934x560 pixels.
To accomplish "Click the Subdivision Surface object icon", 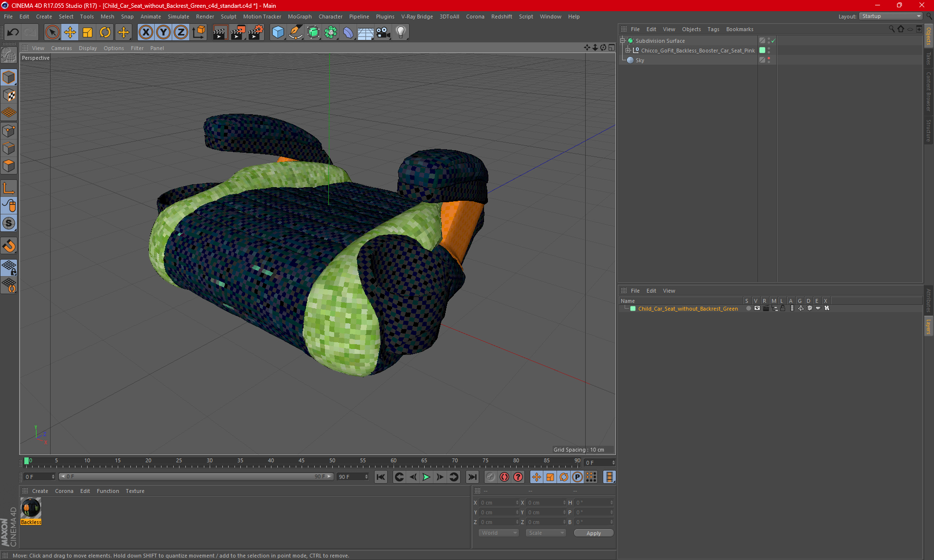I will tap(630, 41).
